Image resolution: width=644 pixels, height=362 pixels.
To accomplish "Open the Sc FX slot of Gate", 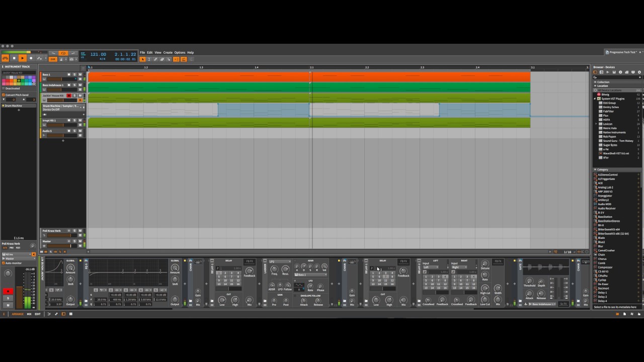I will [x=563, y=304].
